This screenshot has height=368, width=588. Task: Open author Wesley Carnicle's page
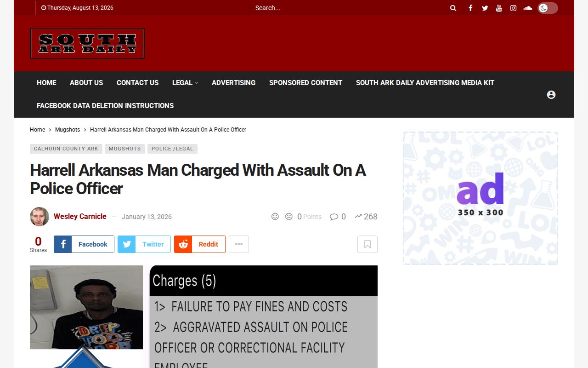[x=80, y=216]
